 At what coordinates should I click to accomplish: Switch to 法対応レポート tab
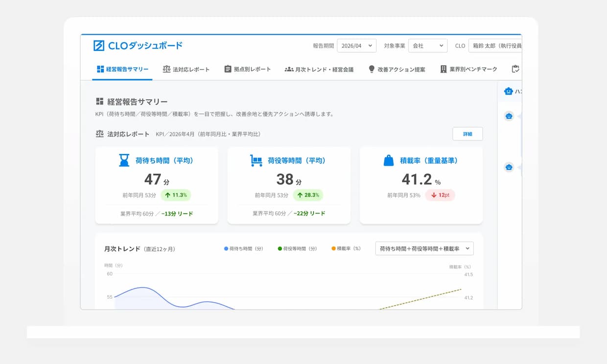tap(186, 69)
